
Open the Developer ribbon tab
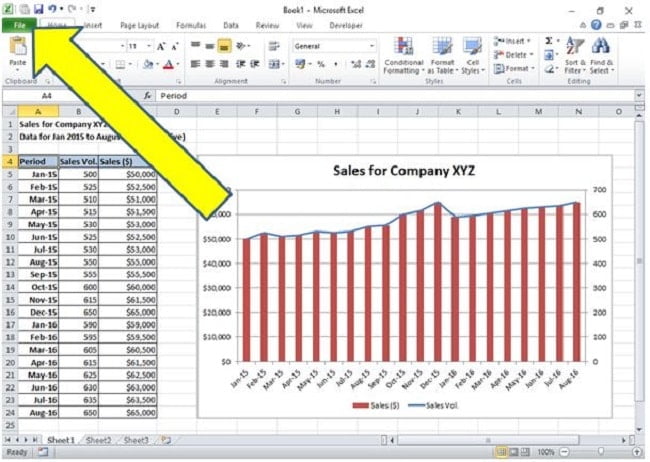coord(346,25)
